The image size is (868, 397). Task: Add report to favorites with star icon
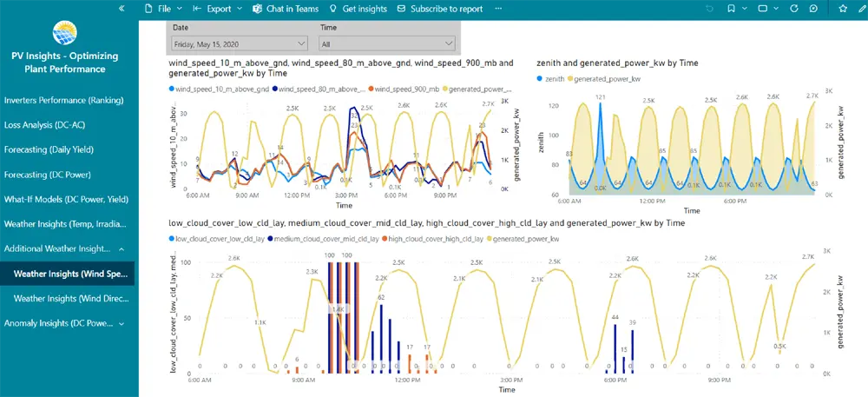pyautogui.click(x=843, y=9)
